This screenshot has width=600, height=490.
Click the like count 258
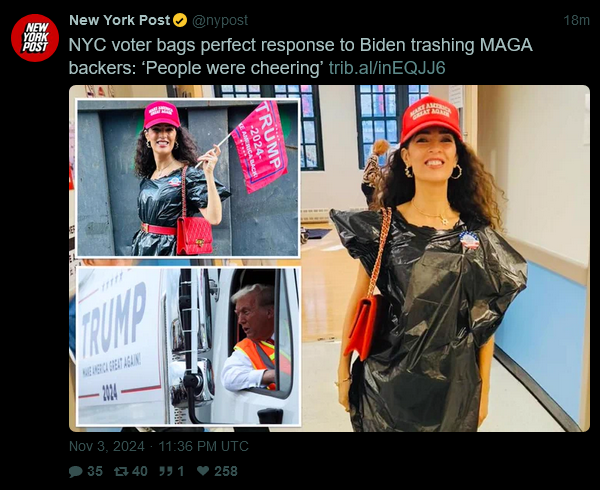coord(226,471)
